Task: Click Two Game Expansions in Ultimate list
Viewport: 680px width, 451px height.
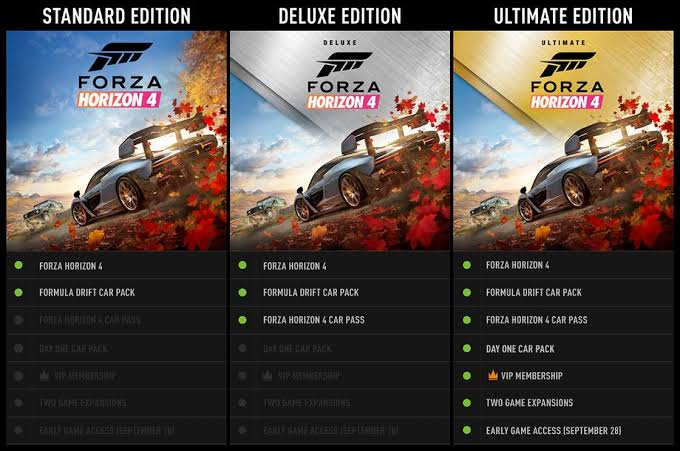Action: [x=530, y=403]
